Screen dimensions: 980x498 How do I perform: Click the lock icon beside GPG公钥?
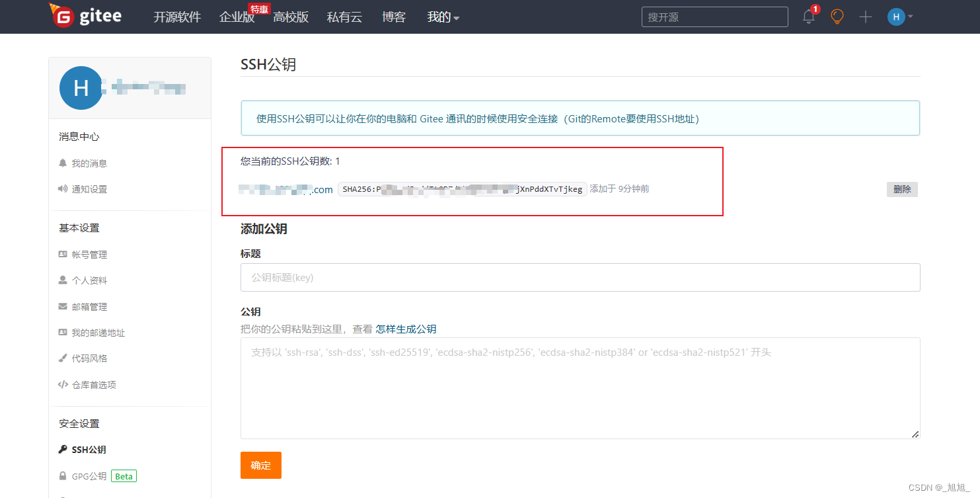pyautogui.click(x=63, y=476)
